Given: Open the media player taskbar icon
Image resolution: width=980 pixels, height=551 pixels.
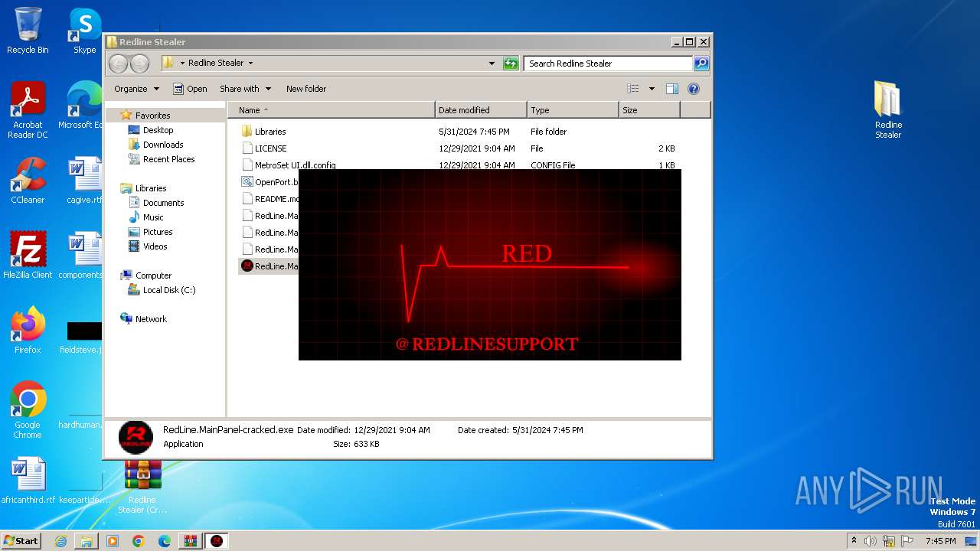Looking at the screenshot, I should (x=113, y=541).
